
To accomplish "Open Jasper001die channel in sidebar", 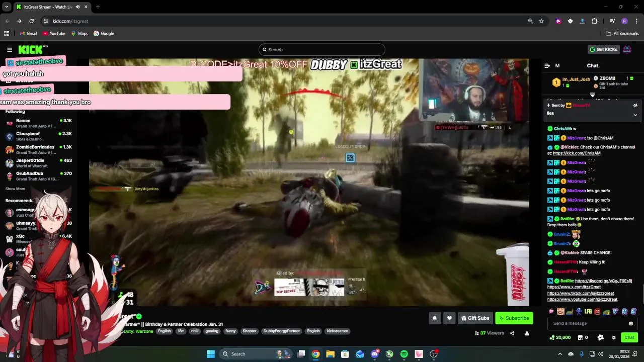I will click(x=39, y=163).
